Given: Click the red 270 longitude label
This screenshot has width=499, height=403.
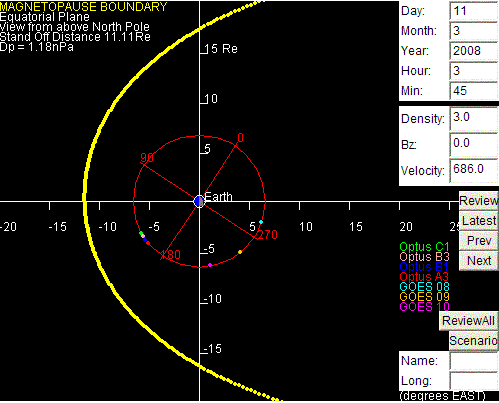Looking at the screenshot, I should click(x=268, y=235).
